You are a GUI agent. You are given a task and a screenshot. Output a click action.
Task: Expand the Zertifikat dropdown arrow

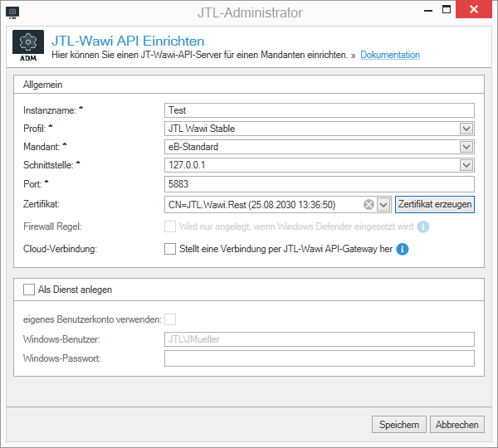pyautogui.click(x=383, y=204)
